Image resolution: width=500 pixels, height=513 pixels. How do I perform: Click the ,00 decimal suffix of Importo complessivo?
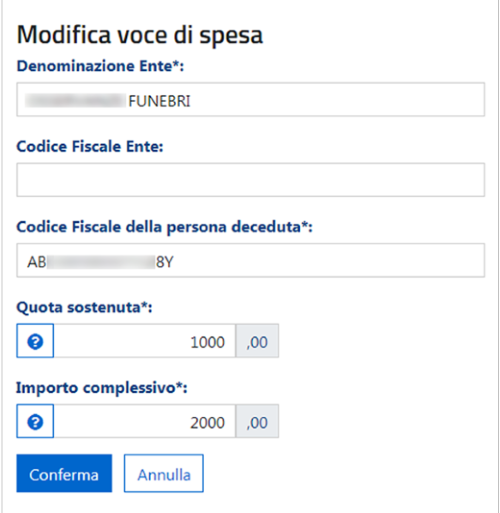[x=257, y=421]
